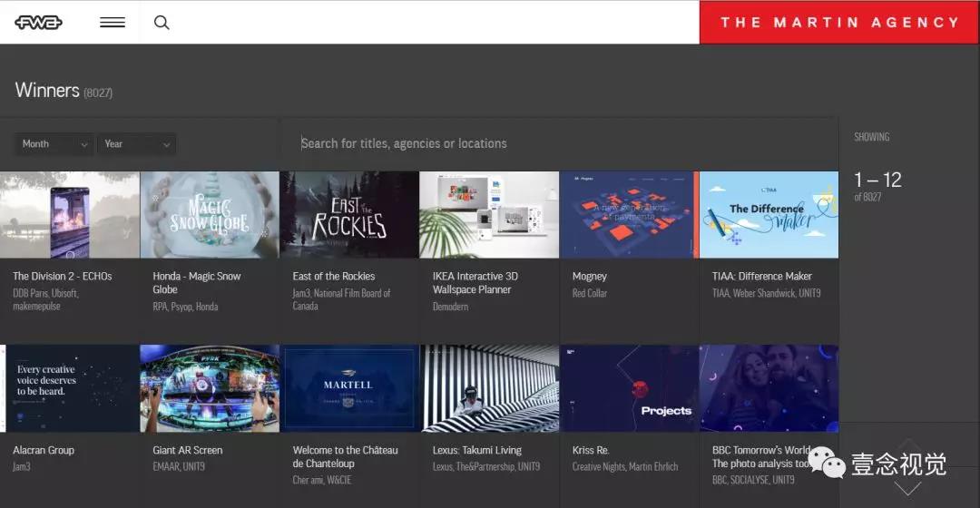This screenshot has width=980, height=508.
Task: Select the BBC Tomorrow's World thumbnail
Action: (x=769, y=388)
